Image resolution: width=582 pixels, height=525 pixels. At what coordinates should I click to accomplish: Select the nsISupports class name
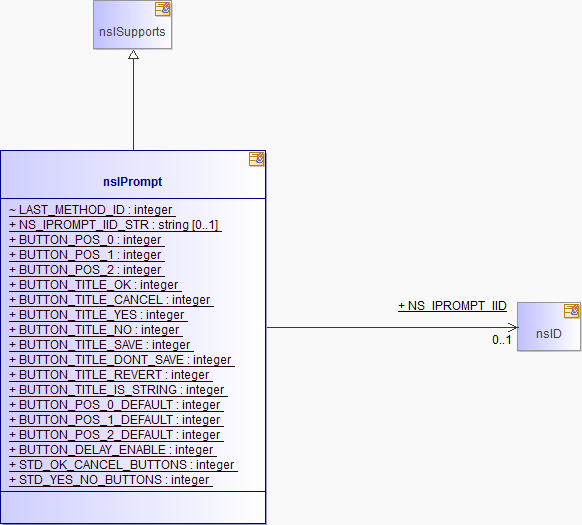pos(132,32)
